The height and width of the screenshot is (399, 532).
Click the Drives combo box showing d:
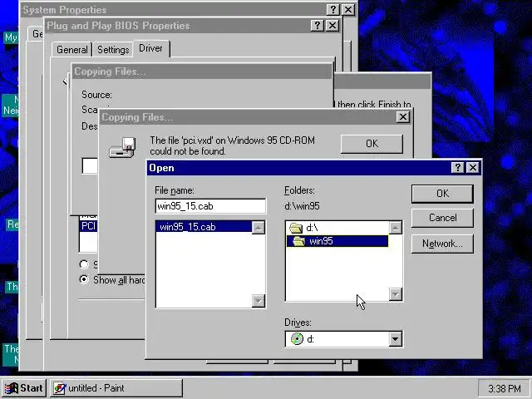tap(344, 339)
